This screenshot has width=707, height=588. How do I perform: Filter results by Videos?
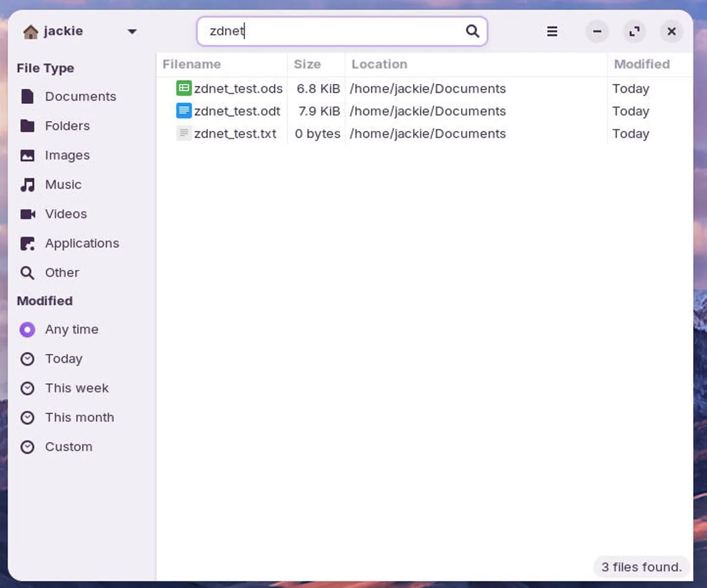pos(66,214)
